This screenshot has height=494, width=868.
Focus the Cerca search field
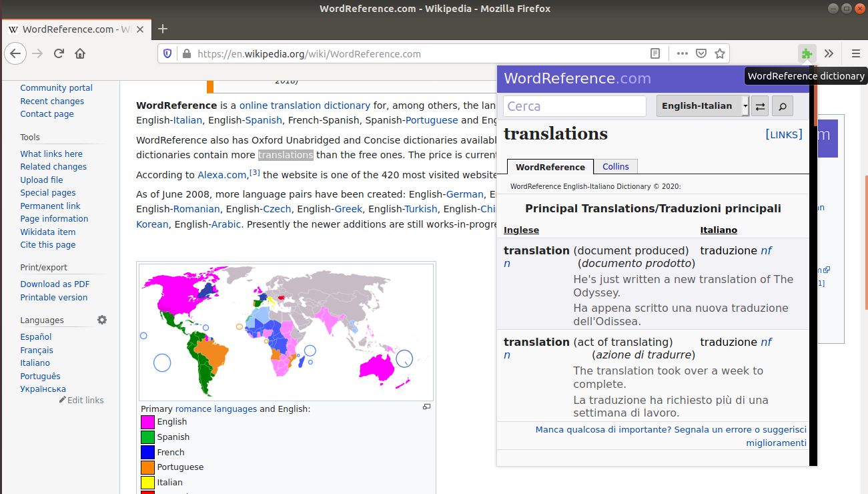[x=574, y=106]
